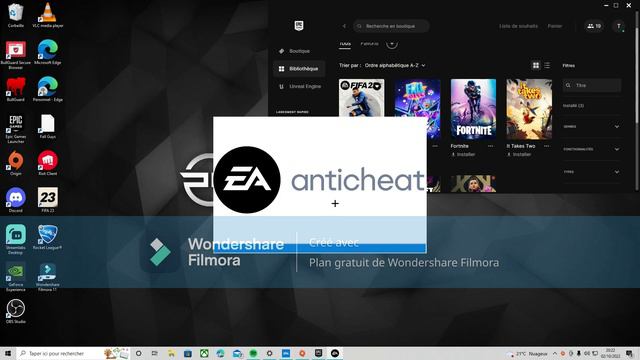Viewport: 640px width, 360px height.
Task: Toggle the Installé filter
Action: tap(573, 106)
